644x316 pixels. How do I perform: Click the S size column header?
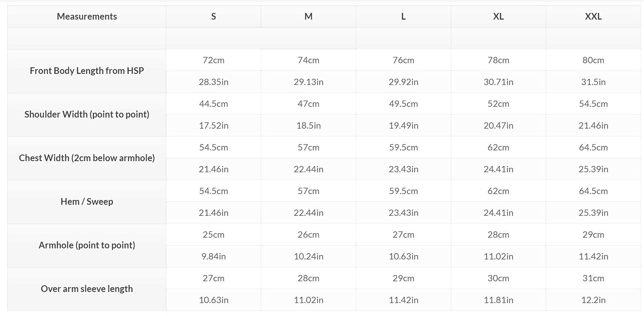coord(214,16)
